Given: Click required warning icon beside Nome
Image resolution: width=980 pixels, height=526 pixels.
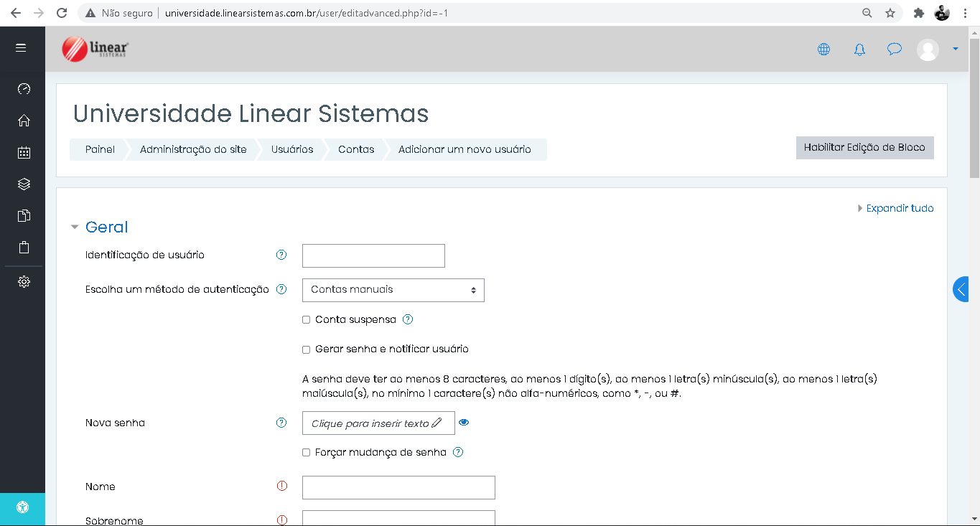Looking at the screenshot, I should (x=281, y=486).
